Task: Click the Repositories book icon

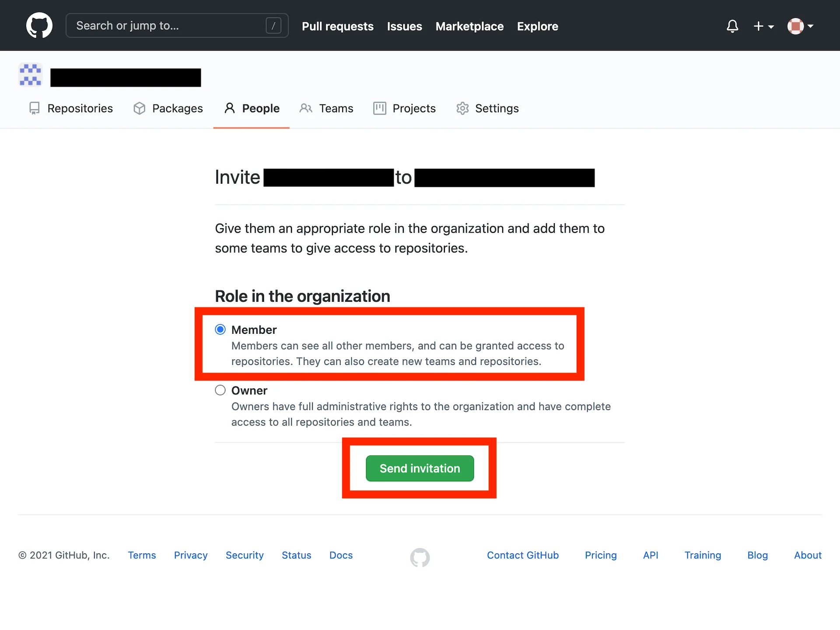Action: (x=35, y=108)
